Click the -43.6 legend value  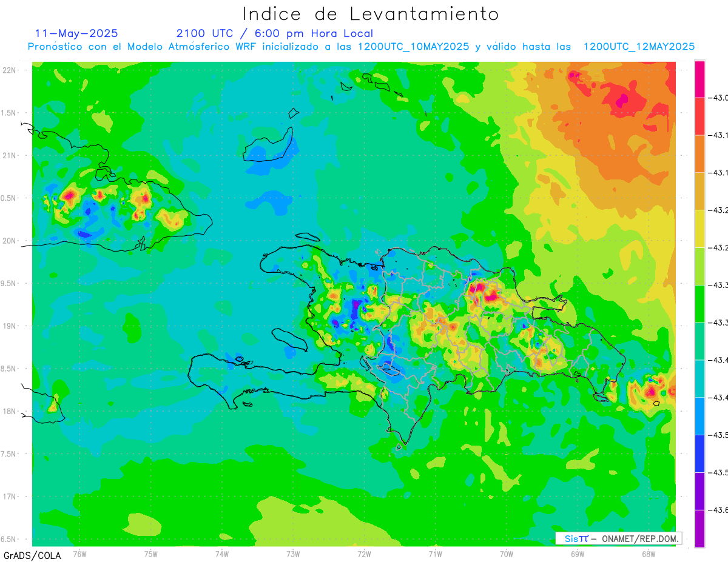(717, 510)
